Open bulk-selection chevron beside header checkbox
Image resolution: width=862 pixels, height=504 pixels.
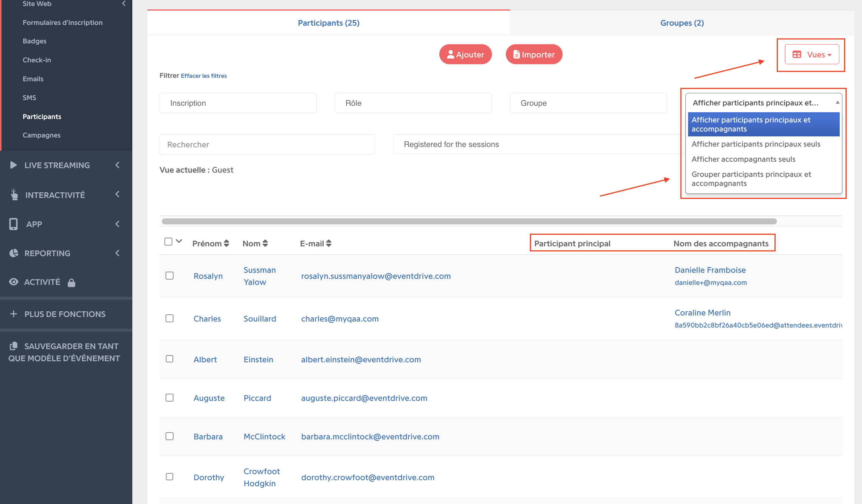click(179, 241)
